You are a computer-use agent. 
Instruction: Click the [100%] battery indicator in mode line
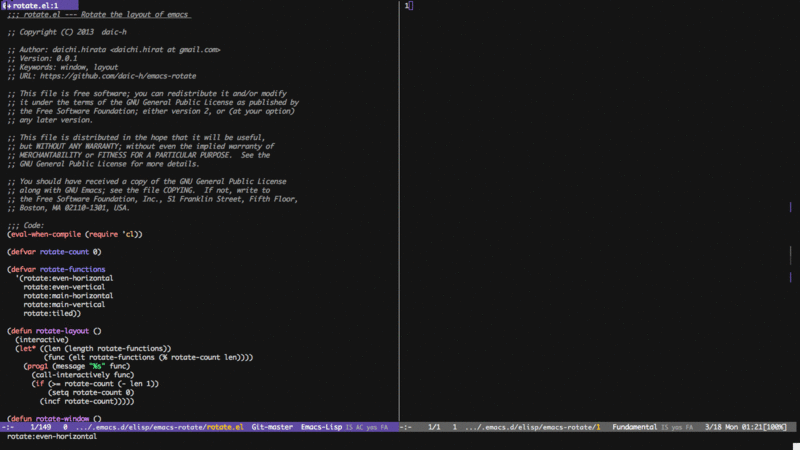click(773, 427)
